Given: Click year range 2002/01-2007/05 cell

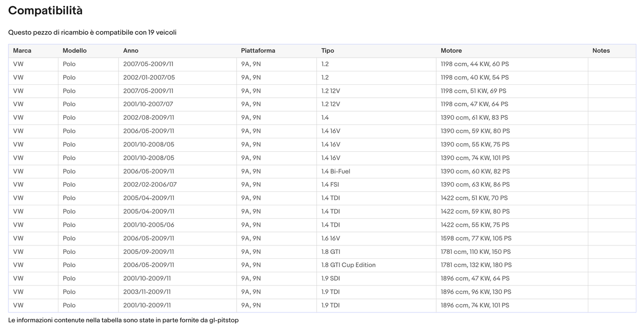Looking at the screenshot, I should [149, 78].
